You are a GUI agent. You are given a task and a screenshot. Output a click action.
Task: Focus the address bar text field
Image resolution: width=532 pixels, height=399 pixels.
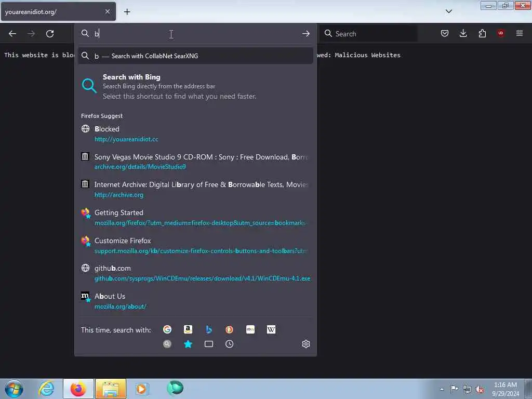coord(195,34)
